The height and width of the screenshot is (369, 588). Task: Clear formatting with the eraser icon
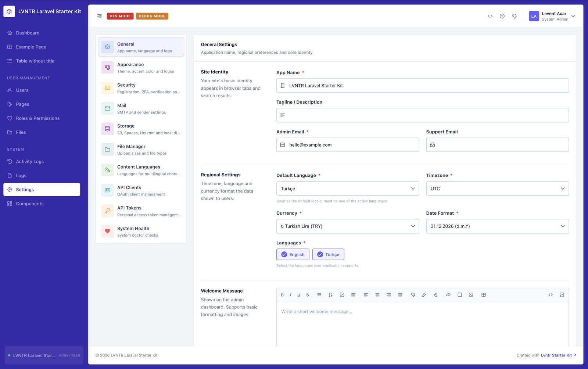tap(435, 295)
